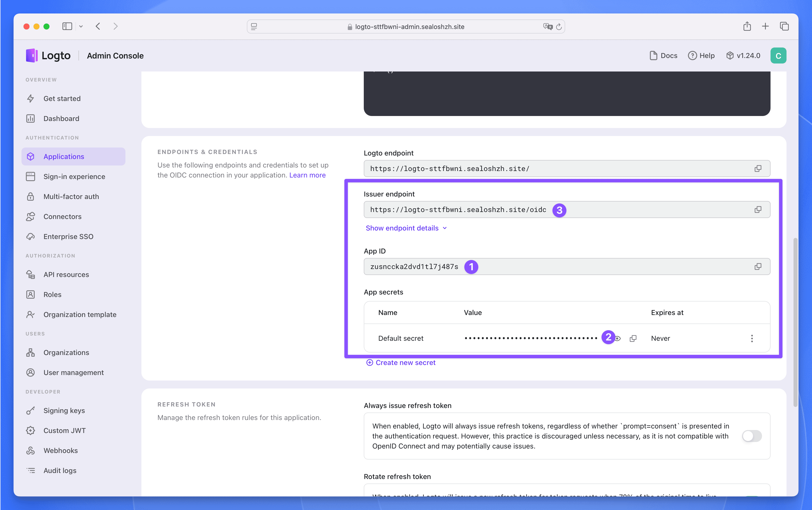Open the user avatar menu
Viewport: 812px width, 510px height.
click(x=778, y=56)
